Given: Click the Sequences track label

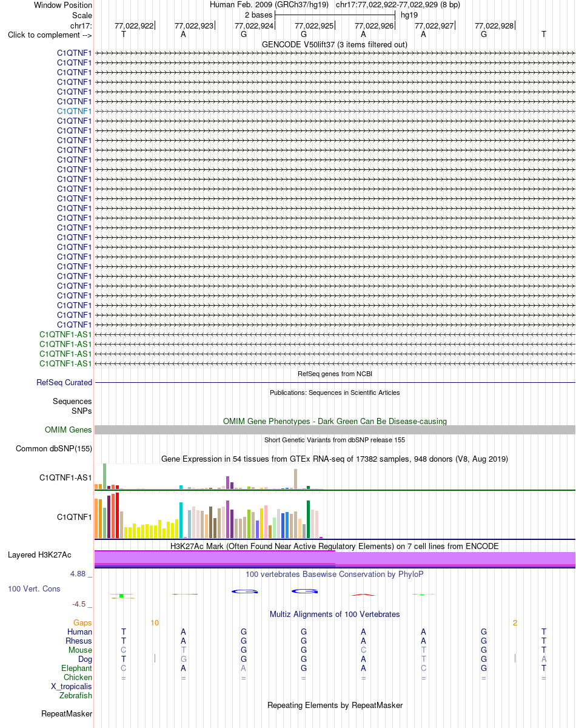Looking at the screenshot, I should [x=72, y=401].
